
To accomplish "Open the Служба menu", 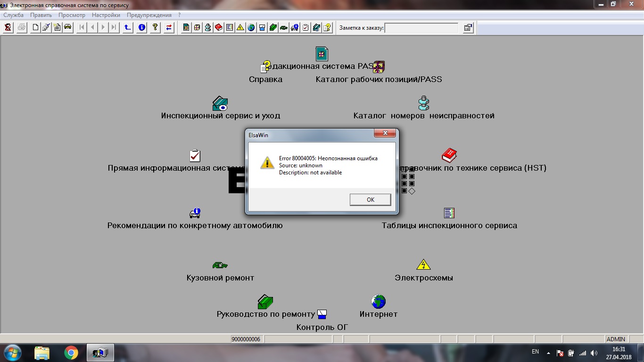I will click(13, 15).
